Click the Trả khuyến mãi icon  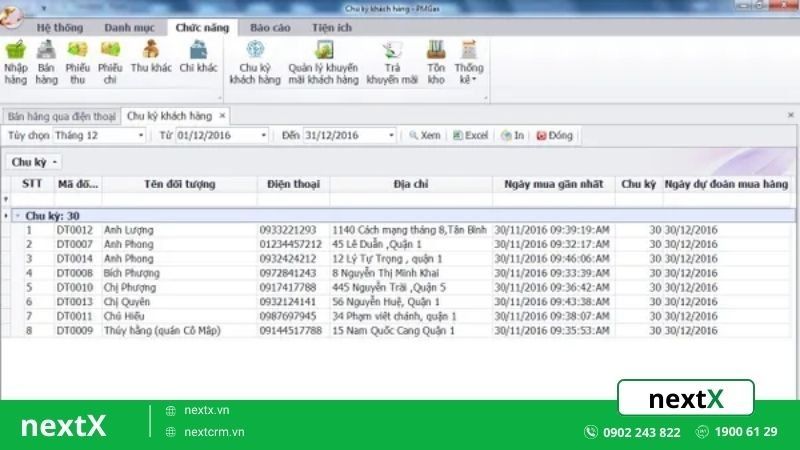[391, 60]
